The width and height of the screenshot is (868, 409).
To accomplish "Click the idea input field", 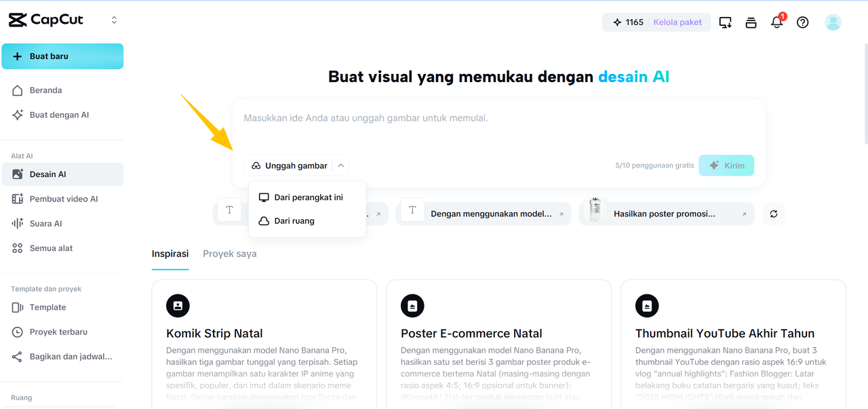I will pos(498,117).
